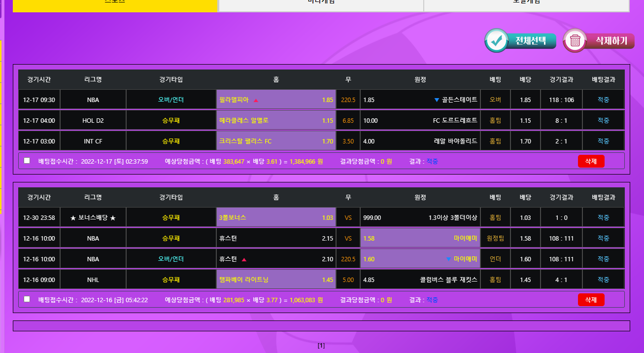Viewport: 644px width, 353px height.
Task: Open the rightmost tab at the top
Action: pyautogui.click(x=526, y=4)
